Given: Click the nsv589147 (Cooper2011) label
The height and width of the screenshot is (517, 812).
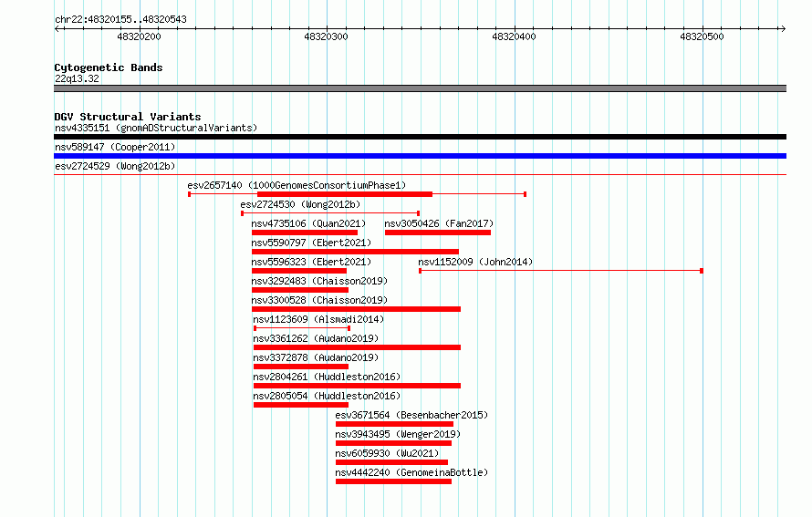Looking at the screenshot, I should click(115, 147).
